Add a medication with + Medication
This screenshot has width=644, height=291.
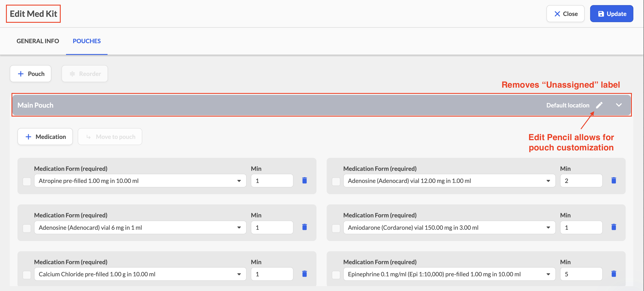(45, 137)
